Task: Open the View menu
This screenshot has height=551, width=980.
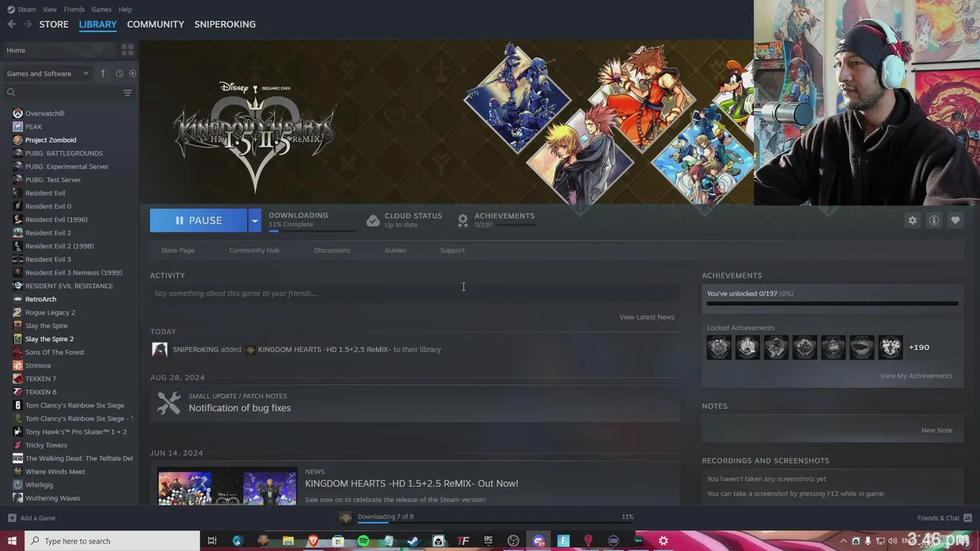Action: click(x=50, y=9)
